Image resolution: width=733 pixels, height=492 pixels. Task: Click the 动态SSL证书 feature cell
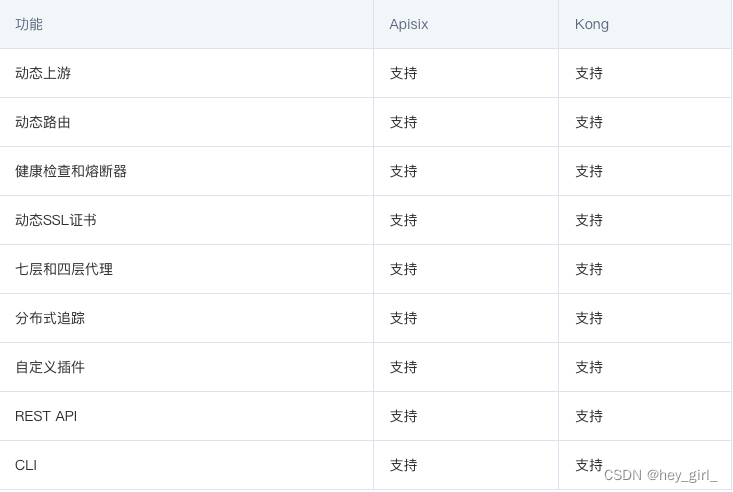(56, 220)
